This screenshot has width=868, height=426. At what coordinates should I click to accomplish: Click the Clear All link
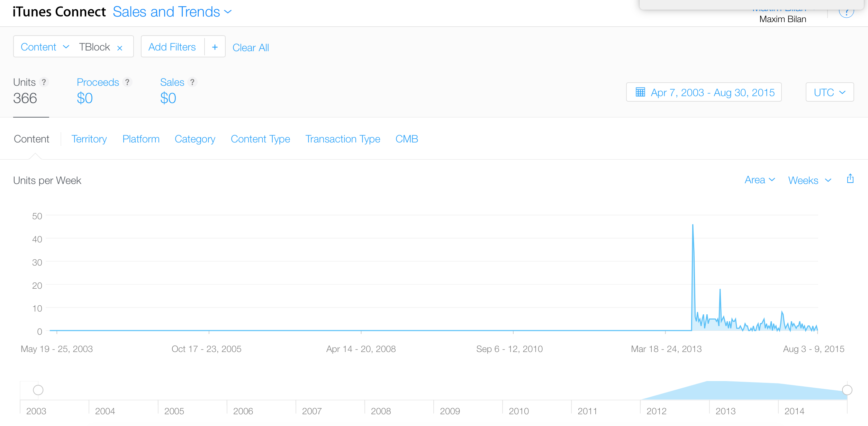(x=251, y=48)
